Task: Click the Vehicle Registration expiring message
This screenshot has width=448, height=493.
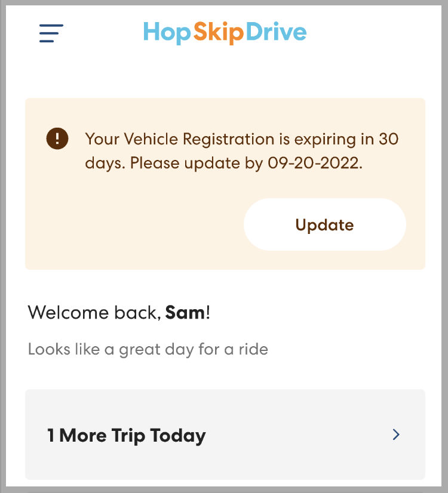Action: 241,151
